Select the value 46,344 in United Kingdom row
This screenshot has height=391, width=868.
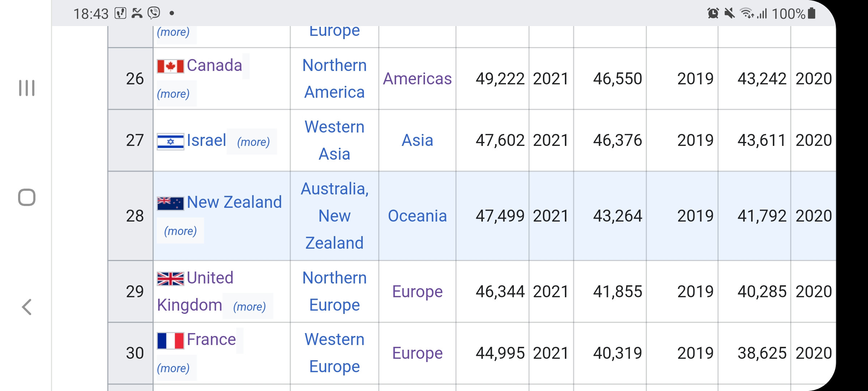[x=500, y=292]
